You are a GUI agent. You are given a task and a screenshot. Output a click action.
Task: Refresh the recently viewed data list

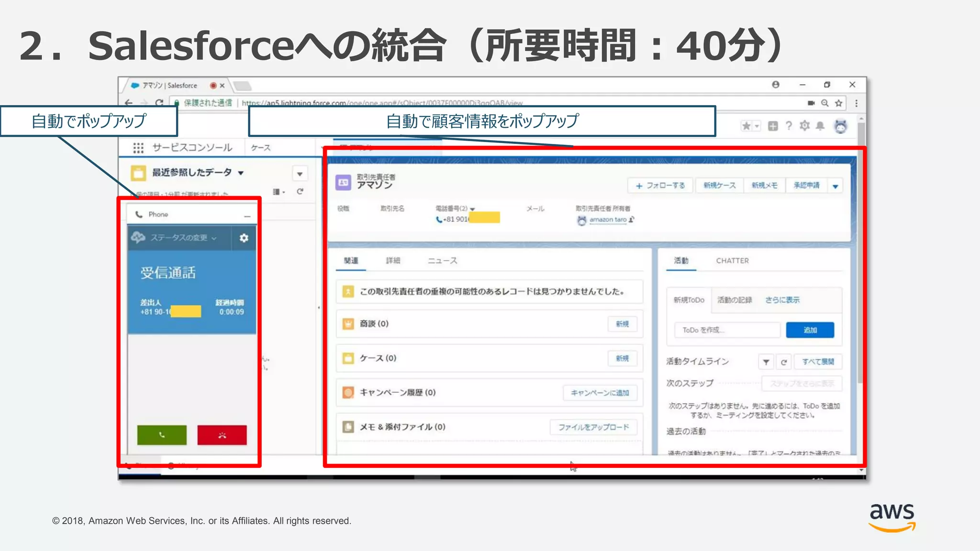(300, 191)
